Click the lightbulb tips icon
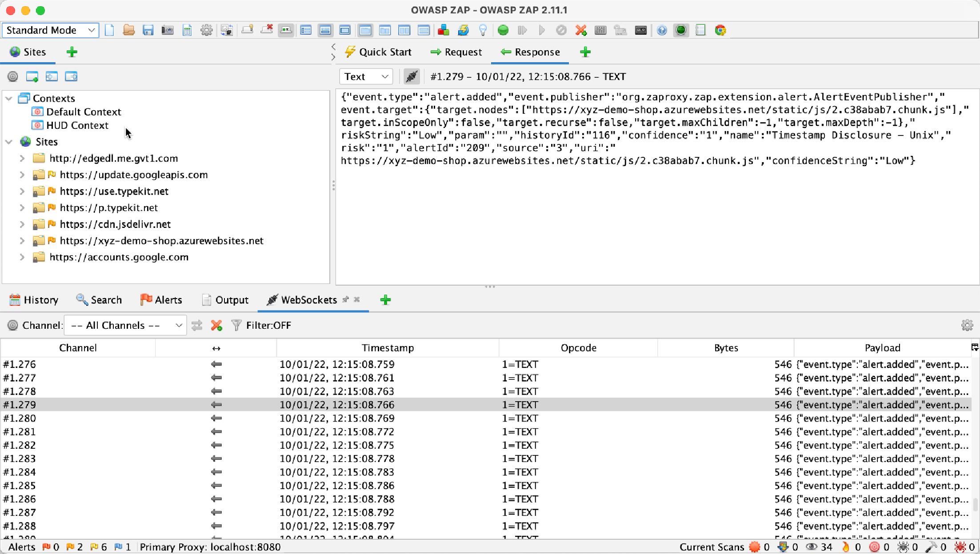 483,30
